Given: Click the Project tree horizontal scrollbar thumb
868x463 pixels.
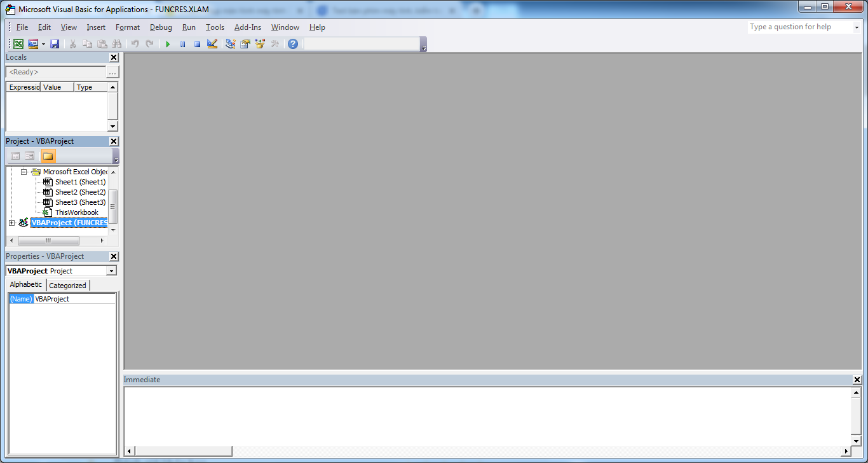Looking at the screenshot, I should [x=48, y=241].
